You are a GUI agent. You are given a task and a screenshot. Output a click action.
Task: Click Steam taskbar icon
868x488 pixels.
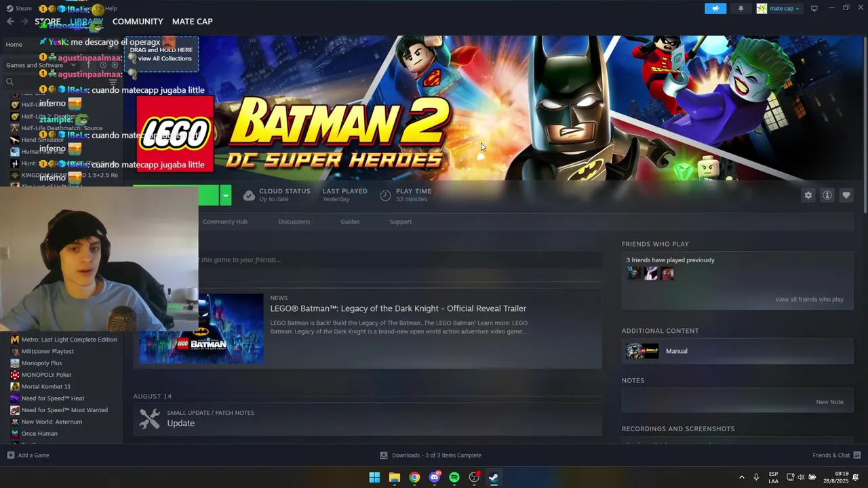pyautogui.click(x=494, y=477)
